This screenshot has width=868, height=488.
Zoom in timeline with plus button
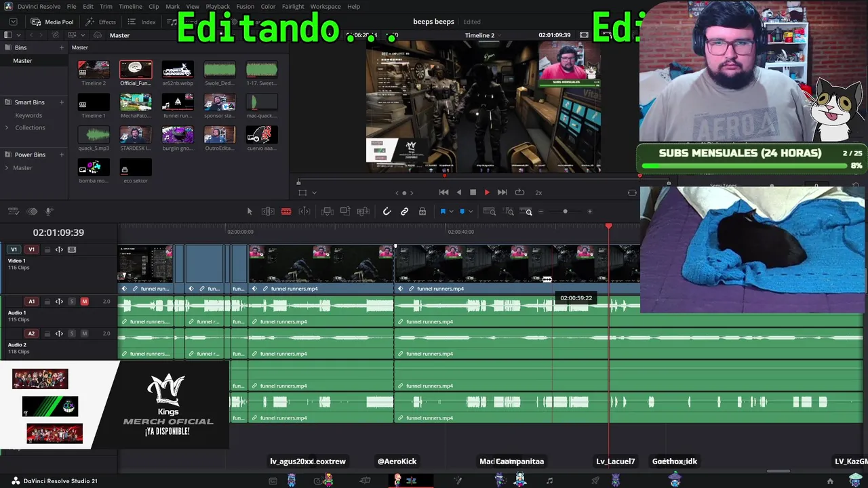(590, 211)
